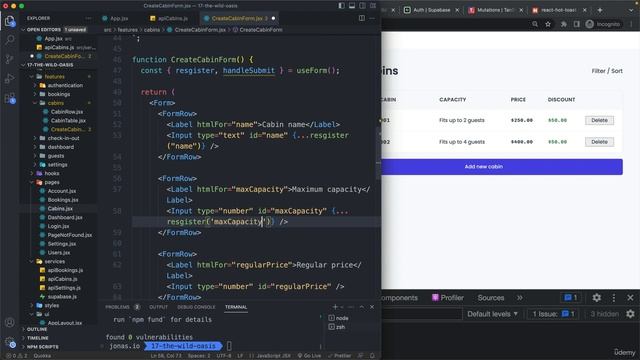Open Run and Debug view
Screen dimensions: 640x360
tap(9, 79)
